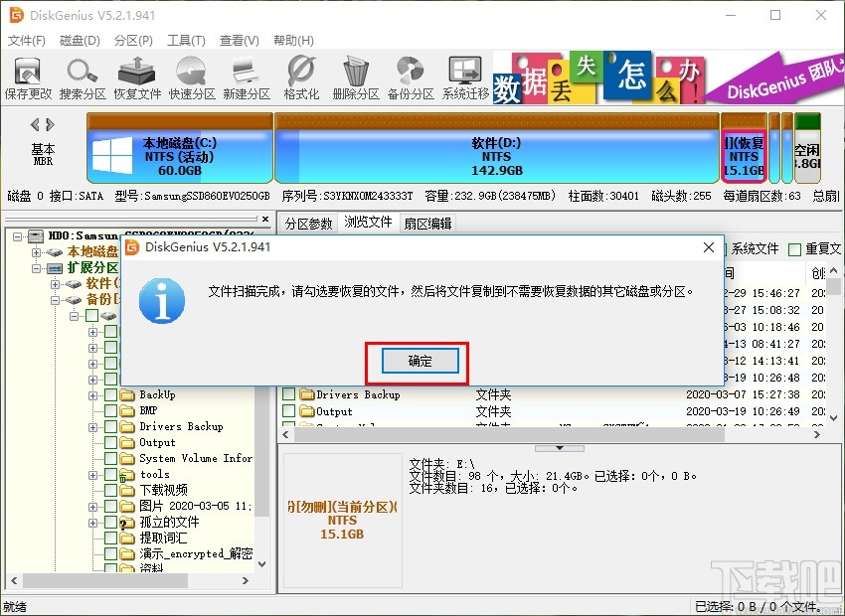
Task: Click the DiskGenius logo in the title bar
Action: click(17, 15)
